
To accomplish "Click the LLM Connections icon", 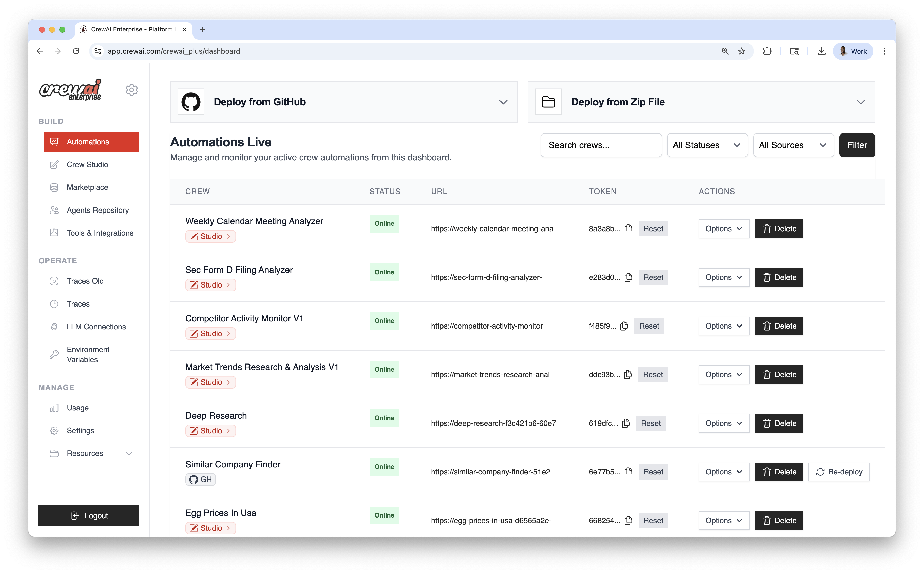I will click(x=54, y=327).
